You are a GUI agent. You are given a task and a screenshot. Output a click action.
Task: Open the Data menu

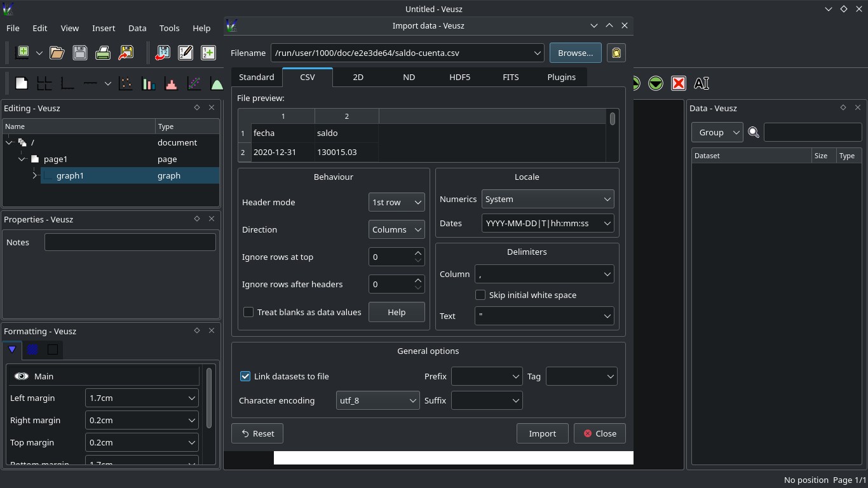[x=137, y=28]
